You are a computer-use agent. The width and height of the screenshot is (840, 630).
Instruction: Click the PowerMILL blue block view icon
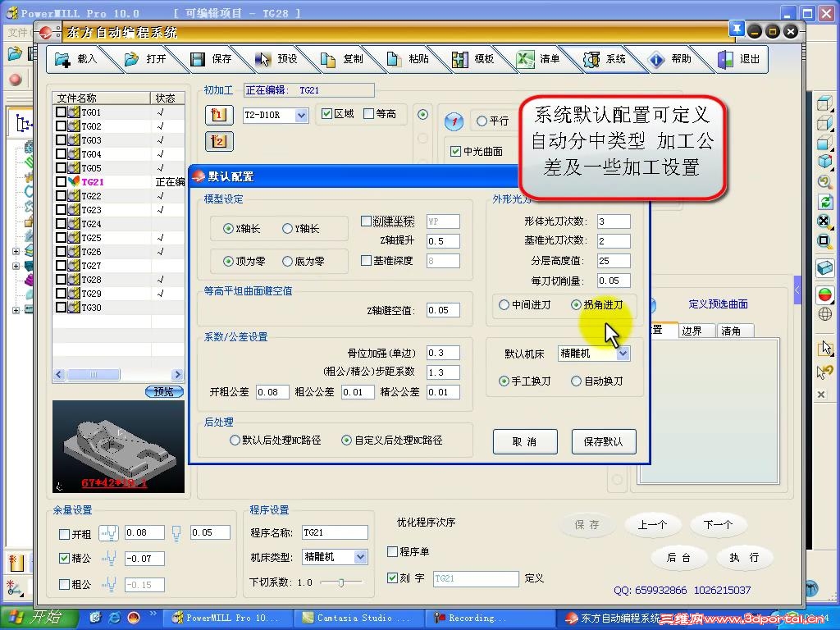[x=825, y=267]
